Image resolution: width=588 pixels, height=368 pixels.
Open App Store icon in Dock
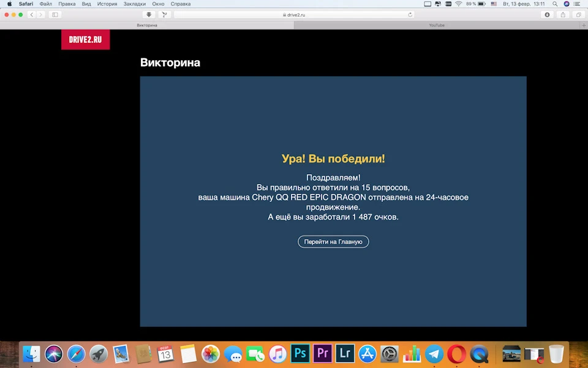pos(367,354)
